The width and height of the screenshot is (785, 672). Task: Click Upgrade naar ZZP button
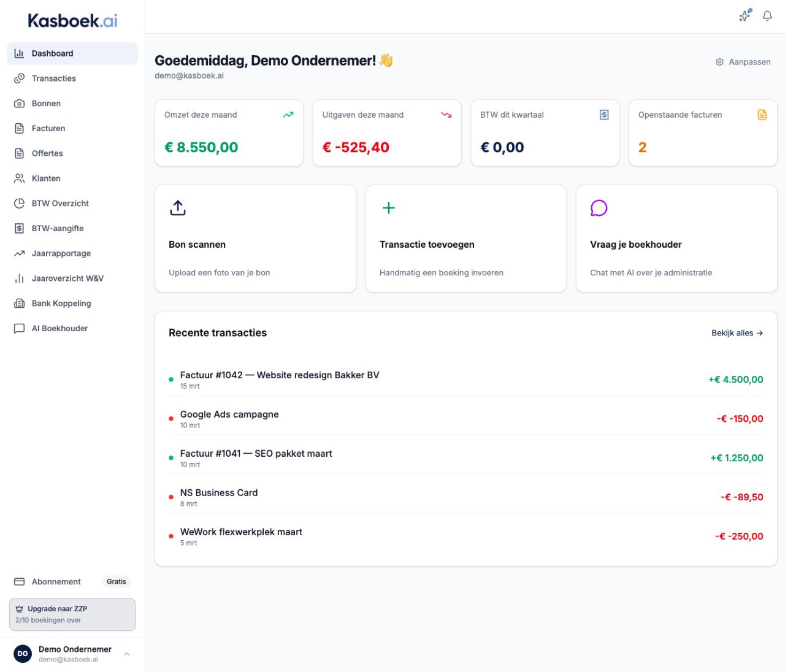pos(72,614)
